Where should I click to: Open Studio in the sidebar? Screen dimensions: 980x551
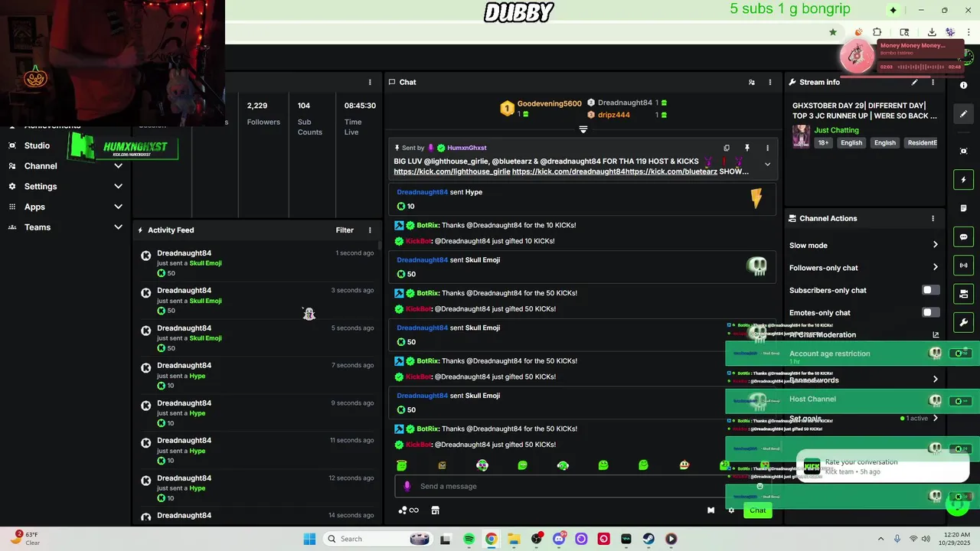(x=37, y=145)
